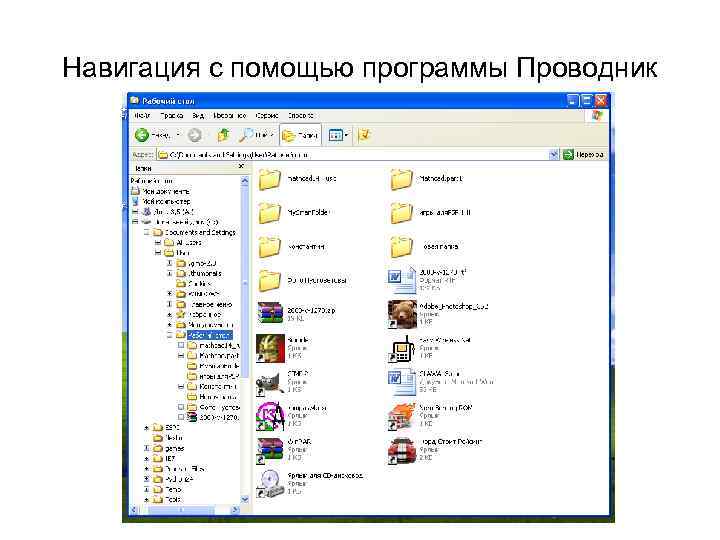Launch the Nero Burning ROM shortcut
Viewport: 720px width, 540px height.
click(x=401, y=416)
